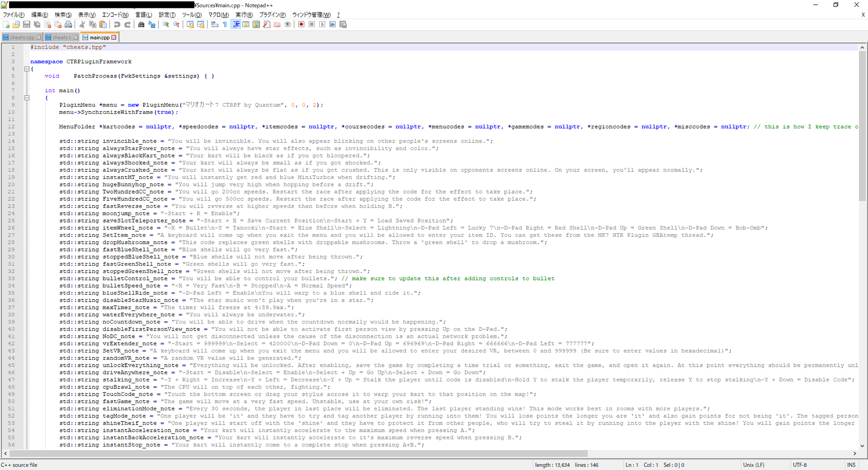Image resolution: width=868 pixels, height=470 pixels.
Task: Click the Playback macro icon
Action: [x=322, y=25]
